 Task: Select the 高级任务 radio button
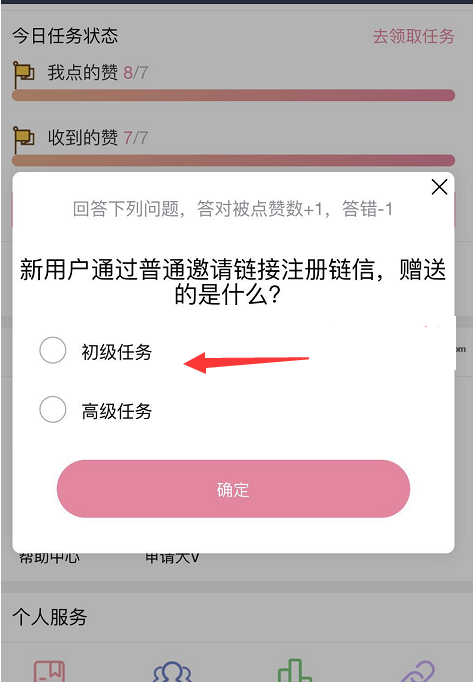[x=53, y=409]
